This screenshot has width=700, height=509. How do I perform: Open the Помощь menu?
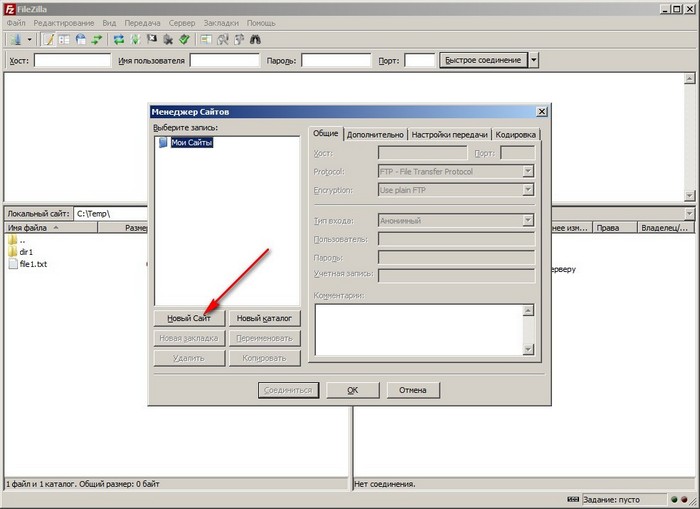point(261,23)
